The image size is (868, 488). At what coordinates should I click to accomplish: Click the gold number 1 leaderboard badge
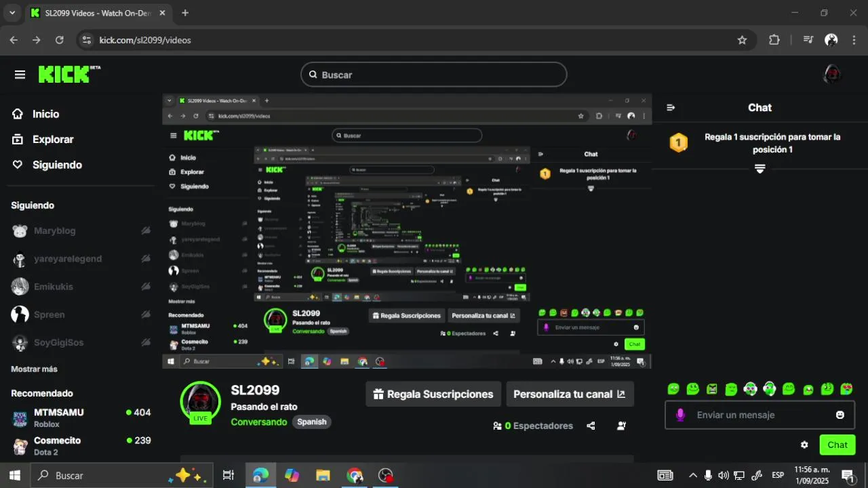point(679,143)
